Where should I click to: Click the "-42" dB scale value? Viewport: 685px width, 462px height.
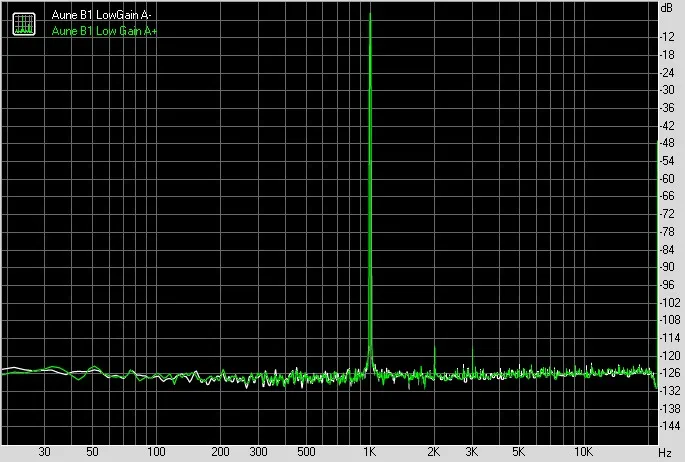coord(667,126)
